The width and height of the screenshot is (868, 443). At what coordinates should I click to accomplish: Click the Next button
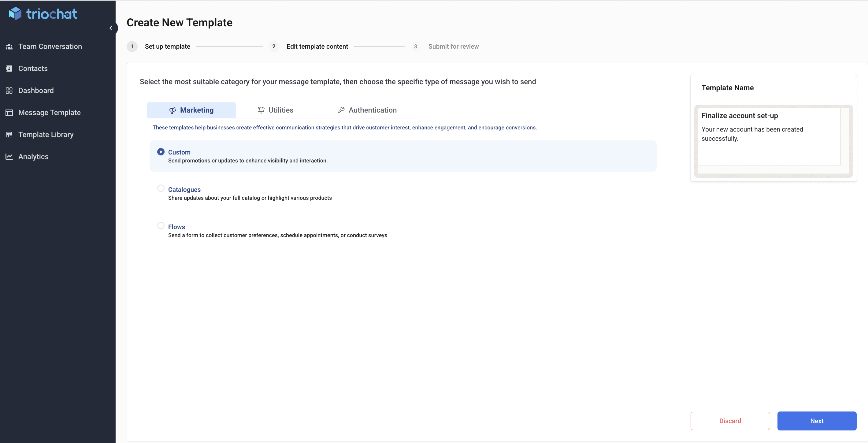pos(817,421)
